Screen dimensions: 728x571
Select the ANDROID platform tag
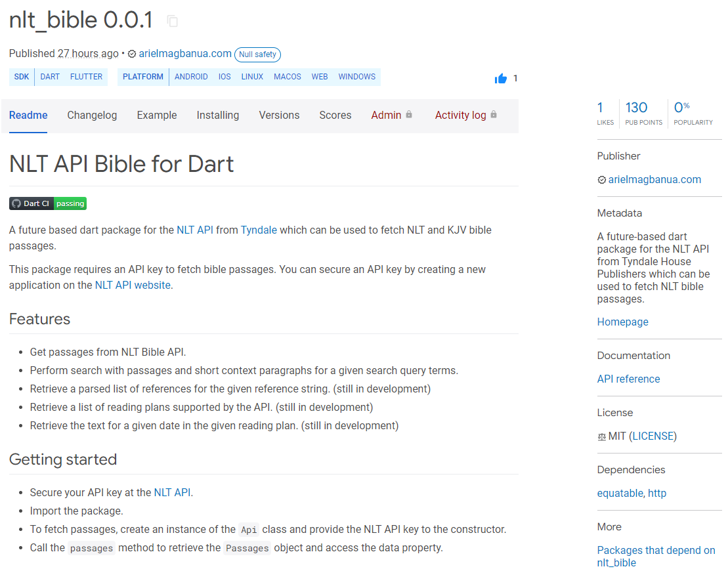tap(191, 77)
